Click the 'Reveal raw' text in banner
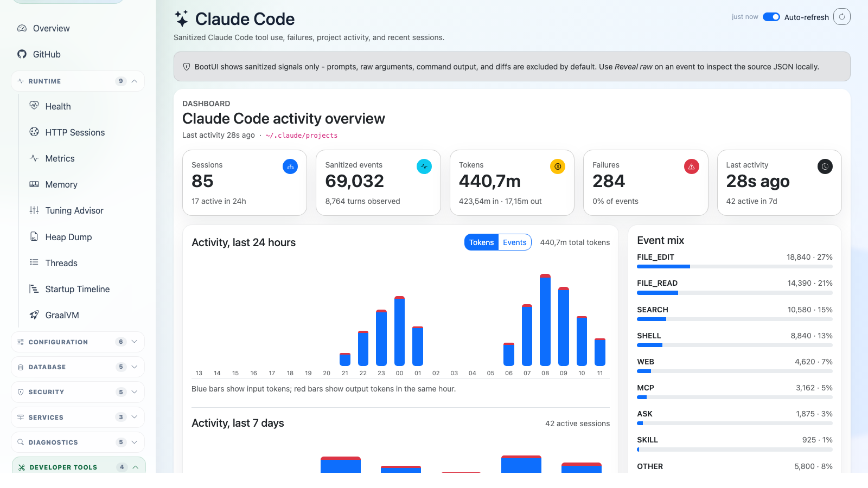 click(634, 67)
